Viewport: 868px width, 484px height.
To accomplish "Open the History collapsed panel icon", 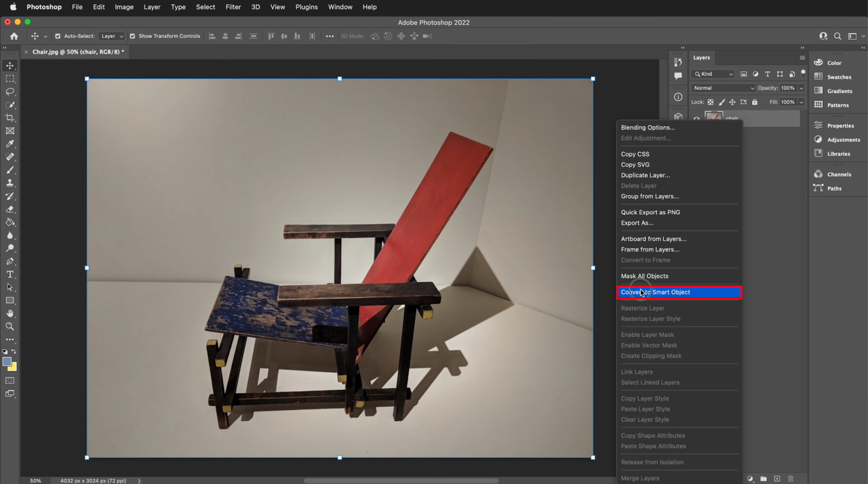I will click(678, 62).
